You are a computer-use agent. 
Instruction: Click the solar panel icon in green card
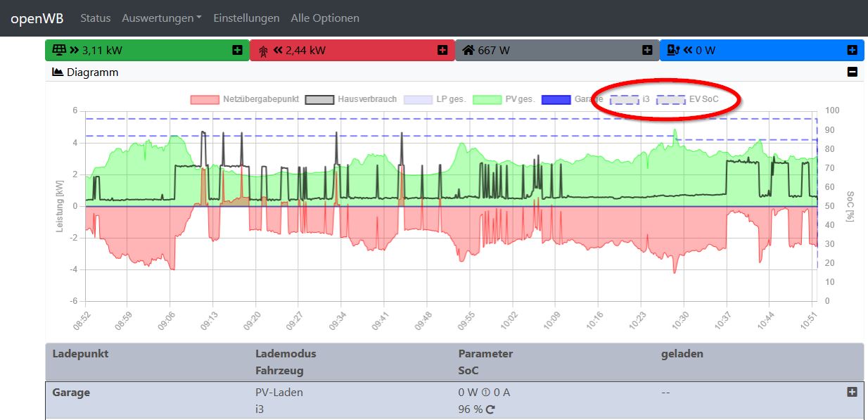click(59, 50)
